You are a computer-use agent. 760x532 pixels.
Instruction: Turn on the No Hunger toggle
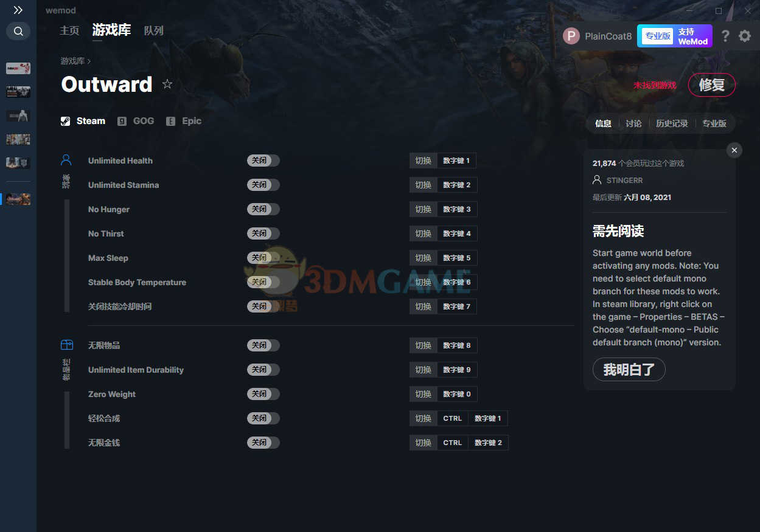[263, 209]
